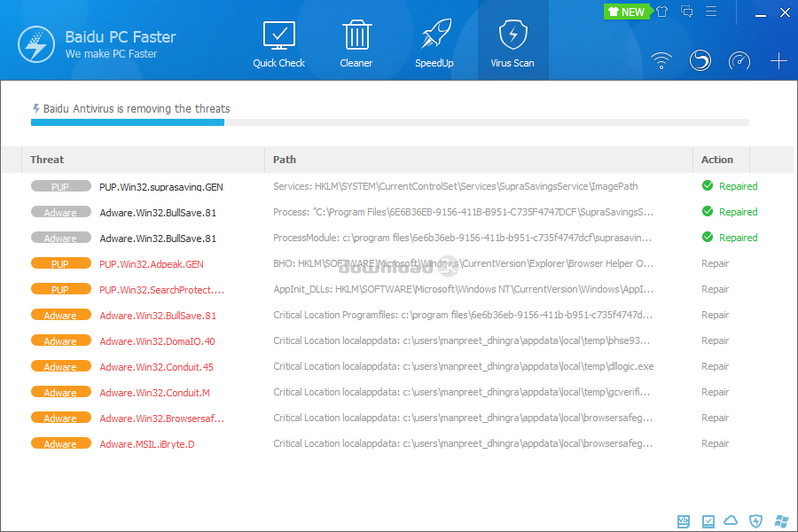Click orange PUP badge for Adpeak

coord(61,263)
